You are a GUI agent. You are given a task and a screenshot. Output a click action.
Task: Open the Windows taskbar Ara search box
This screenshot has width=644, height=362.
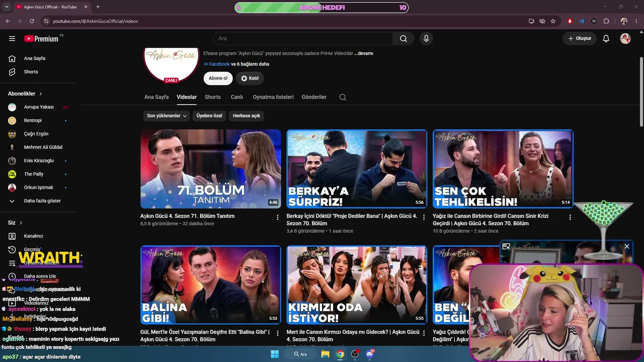300,354
